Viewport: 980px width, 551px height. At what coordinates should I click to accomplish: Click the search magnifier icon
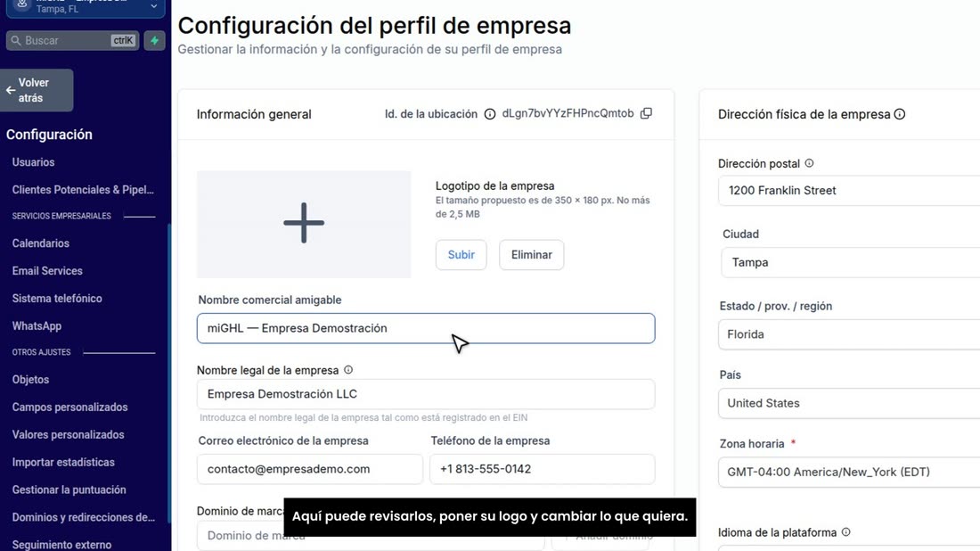coord(16,41)
